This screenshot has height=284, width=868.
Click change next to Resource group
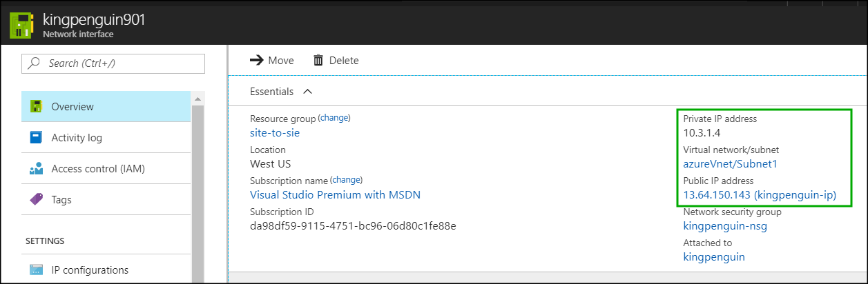[334, 118]
